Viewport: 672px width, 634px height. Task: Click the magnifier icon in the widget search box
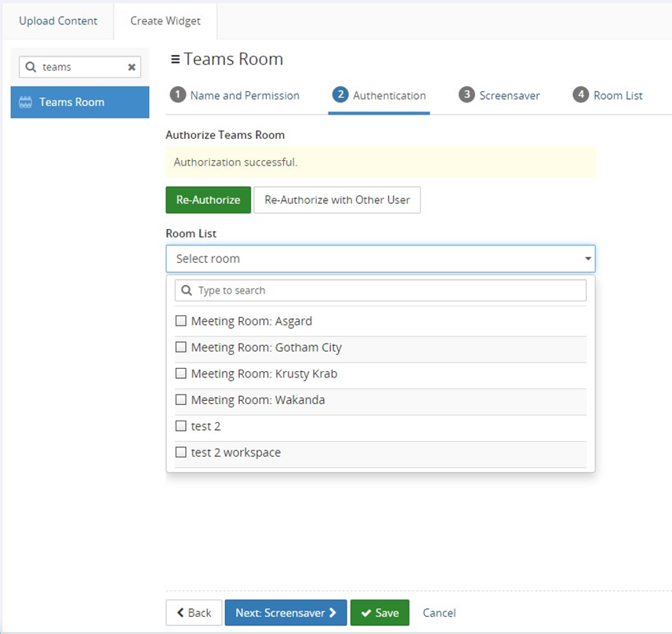click(31, 67)
